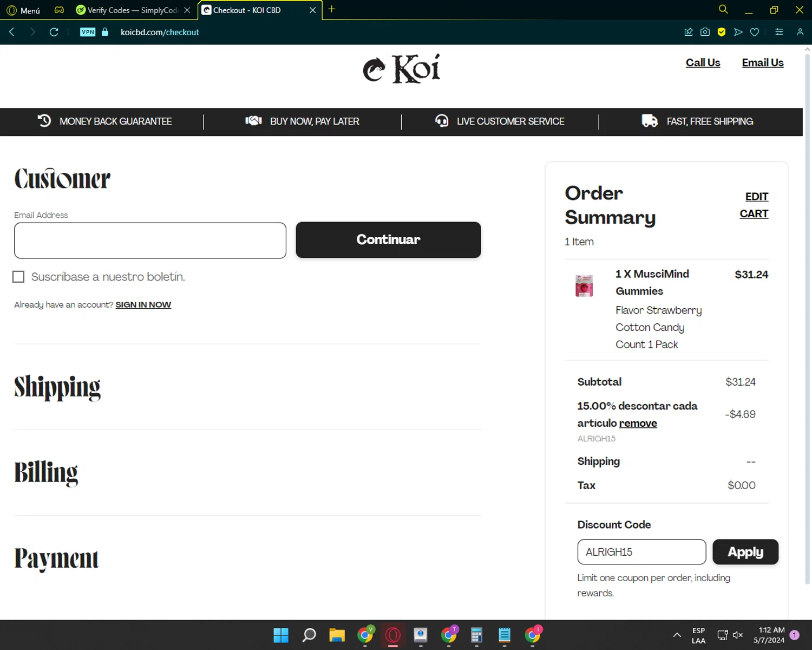Open the ad blocker shield icon

point(722,32)
